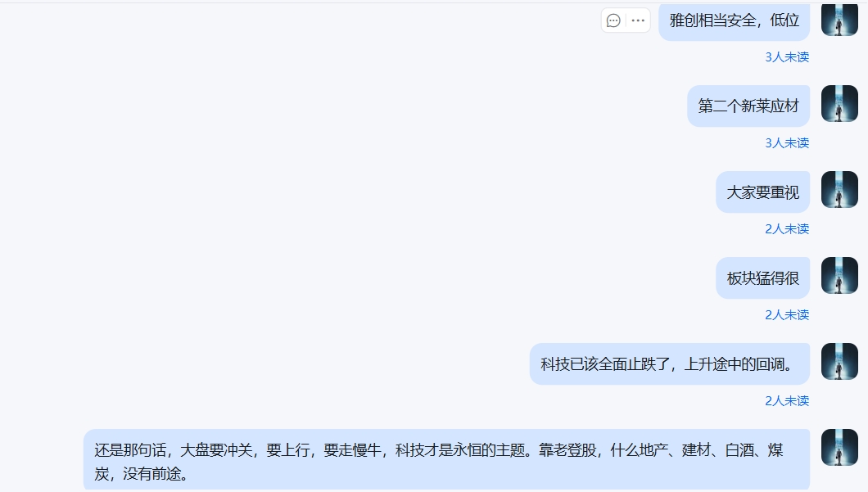Click avatar beside the 还是那句话 message
The image size is (868, 492).
click(x=839, y=447)
